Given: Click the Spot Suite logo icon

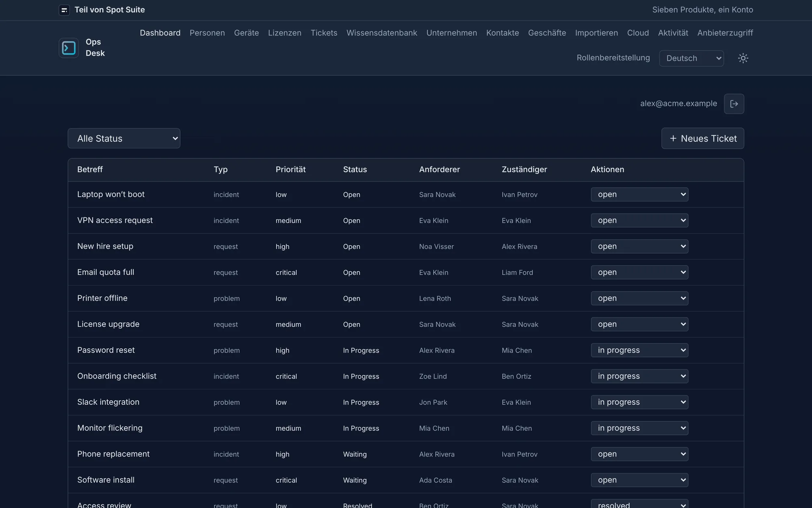Looking at the screenshot, I should (x=64, y=10).
